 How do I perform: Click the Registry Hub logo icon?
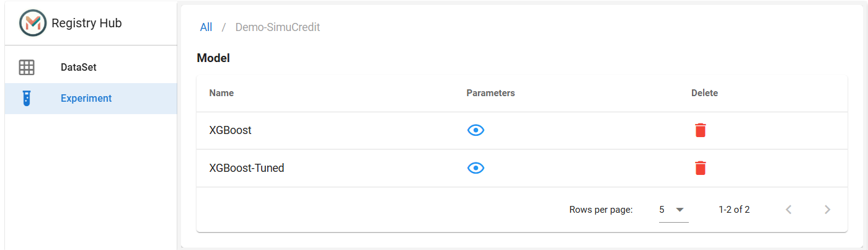33,23
